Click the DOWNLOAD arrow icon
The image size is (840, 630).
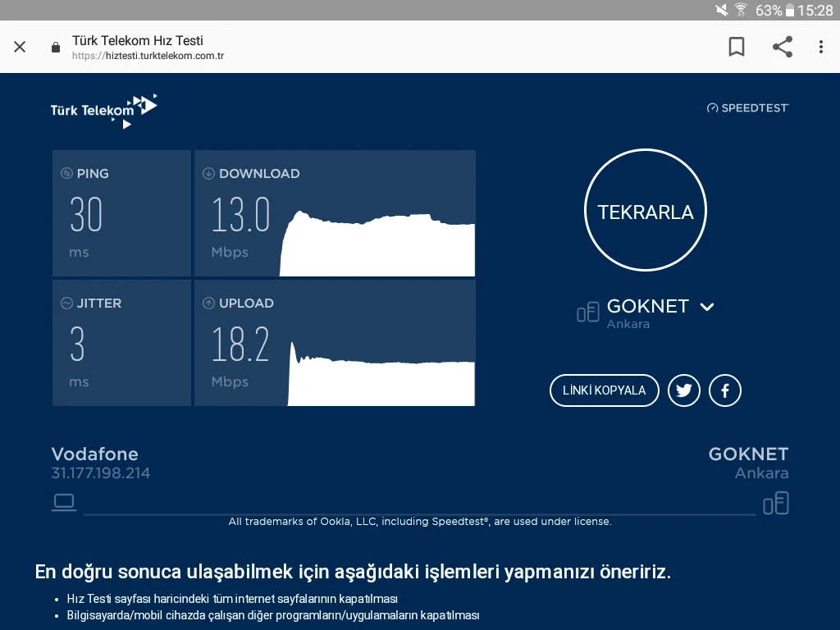point(208,173)
